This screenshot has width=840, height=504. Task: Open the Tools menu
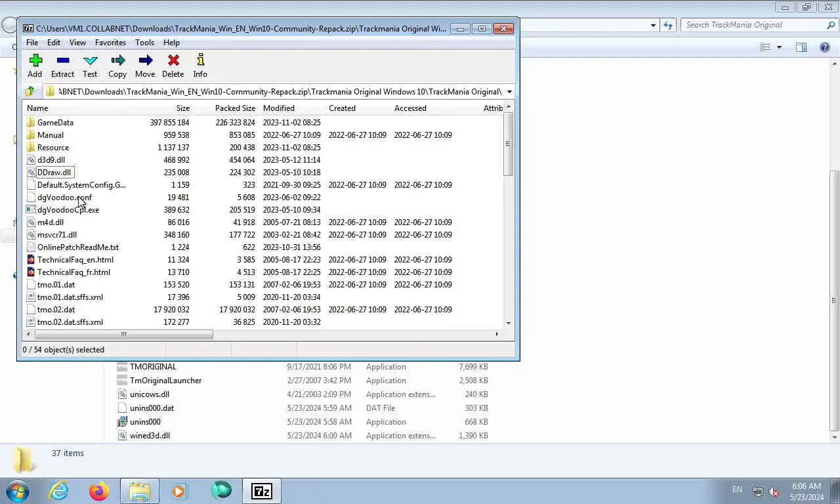[144, 43]
